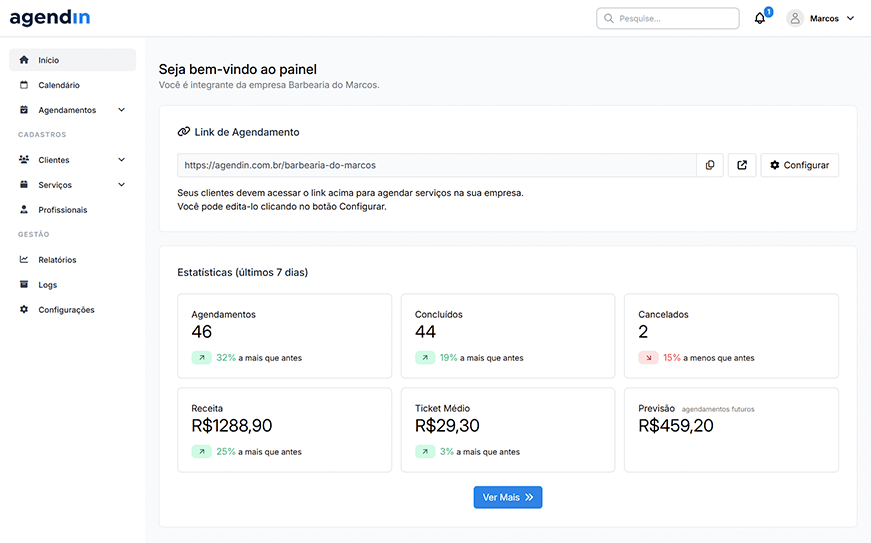871x543 pixels.
Task: Click the green arrow under Ticket Médio
Action: pyautogui.click(x=425, y=451)
